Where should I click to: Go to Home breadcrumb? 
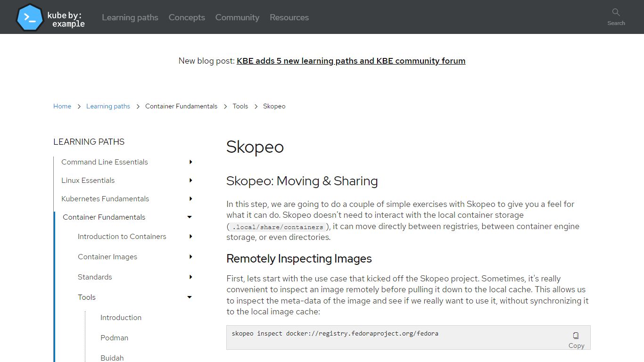tap(62, 106)
